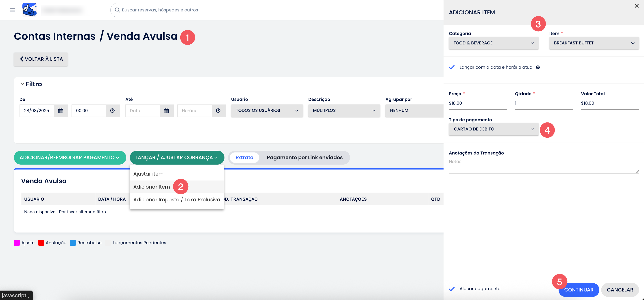The width and height of the screenshot is (644, 300).
Task: Click the Continuar button
Action: (579, 290)
